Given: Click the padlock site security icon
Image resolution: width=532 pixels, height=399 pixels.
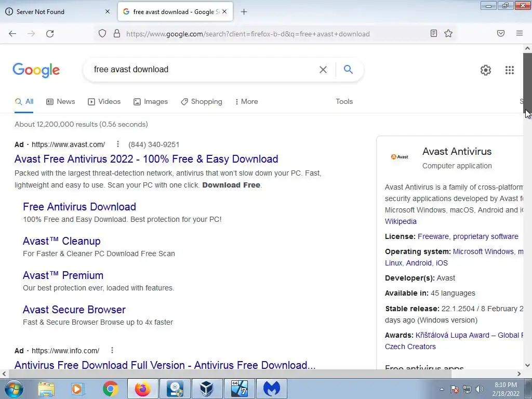Looking at the screenshot, I should click(117, 34).
